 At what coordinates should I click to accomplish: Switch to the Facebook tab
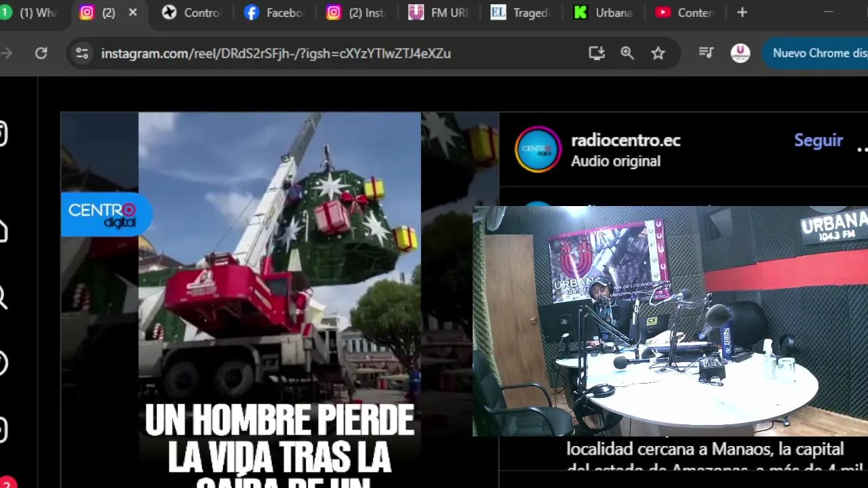tap(273, 12)
